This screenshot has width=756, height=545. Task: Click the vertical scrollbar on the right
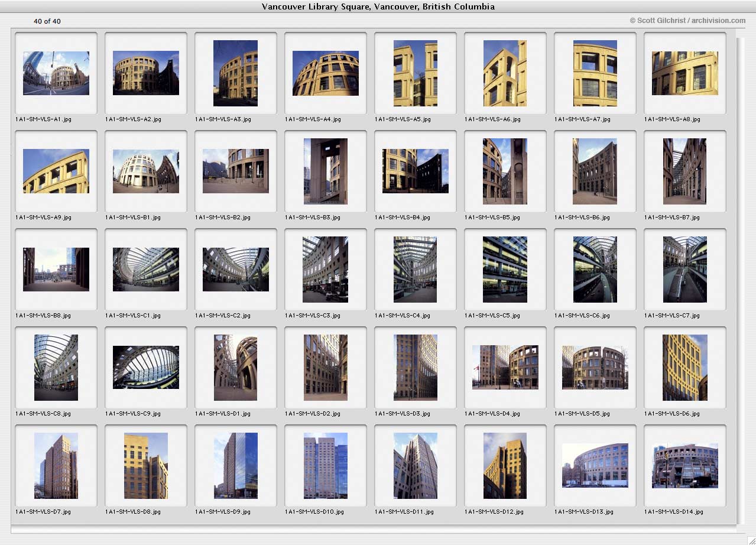click(741, 281)
